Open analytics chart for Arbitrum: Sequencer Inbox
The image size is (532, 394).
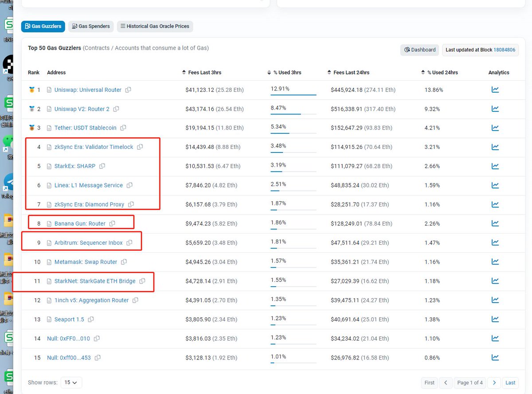pyautogui.click(x=495, y=242)
